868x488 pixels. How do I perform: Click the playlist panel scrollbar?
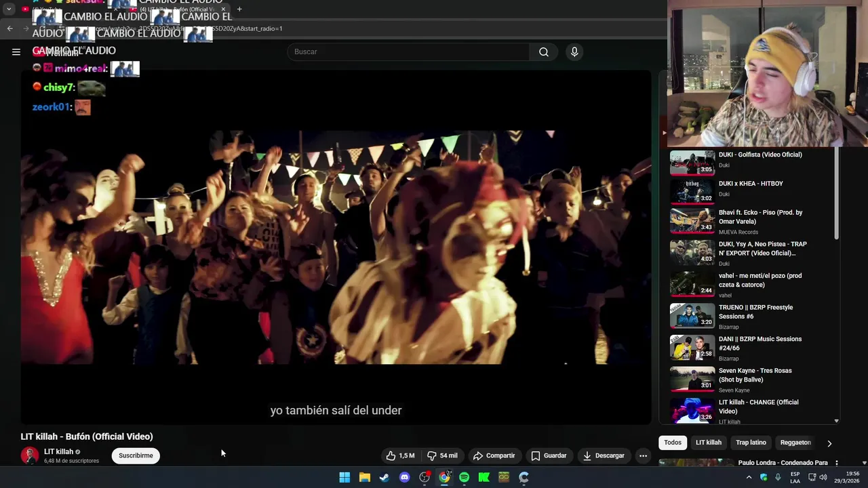(836, 193)
